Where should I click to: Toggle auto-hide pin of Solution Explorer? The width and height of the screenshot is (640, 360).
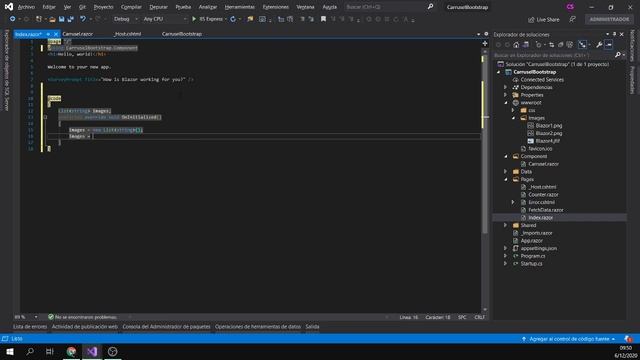tap(614, 35)
